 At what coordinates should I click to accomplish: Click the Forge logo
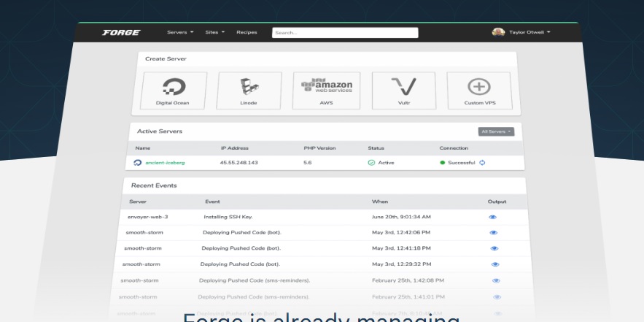[121, 32]
